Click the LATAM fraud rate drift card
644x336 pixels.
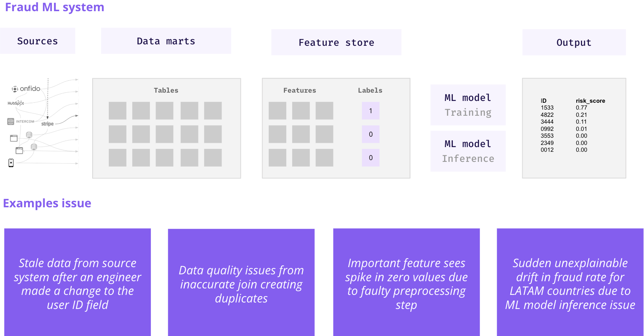(x=570, y=282)
